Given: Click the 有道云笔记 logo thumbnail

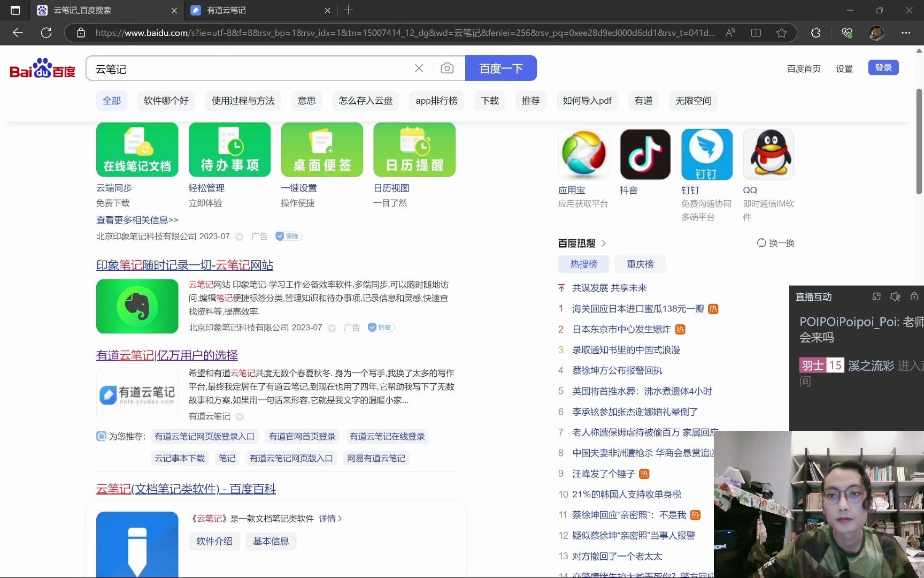Looking at the screenshot, I should 137,395.
